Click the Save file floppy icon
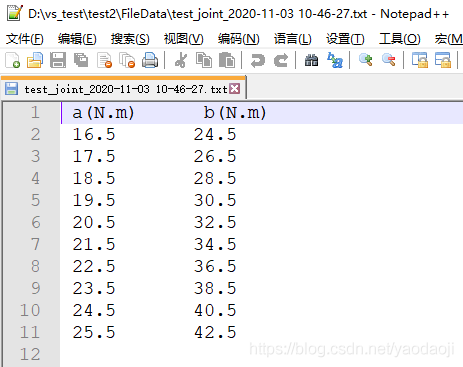 click(x=58, y=60)
